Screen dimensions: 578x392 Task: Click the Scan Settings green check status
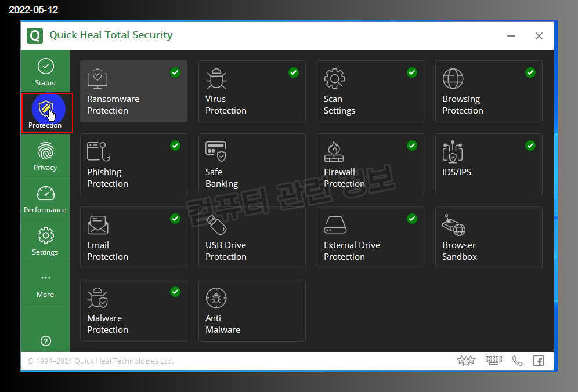point(412,72)
